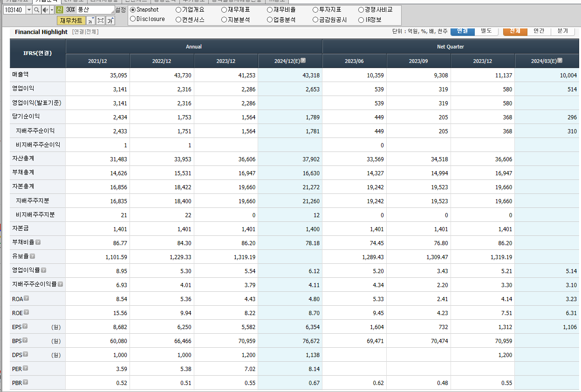This screenshot has width=581, height=392.
Task: Select the 투자지표 radio option
Action: point(315,10)
